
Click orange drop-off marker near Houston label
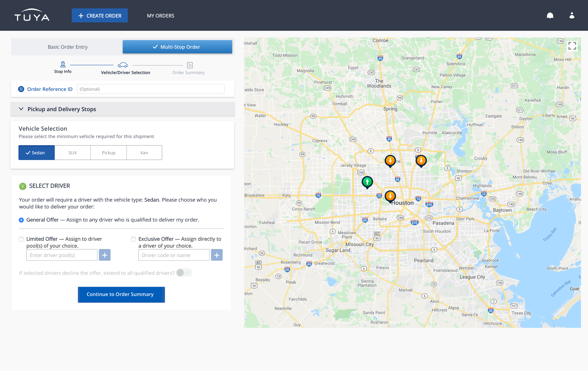pos(390,197)
